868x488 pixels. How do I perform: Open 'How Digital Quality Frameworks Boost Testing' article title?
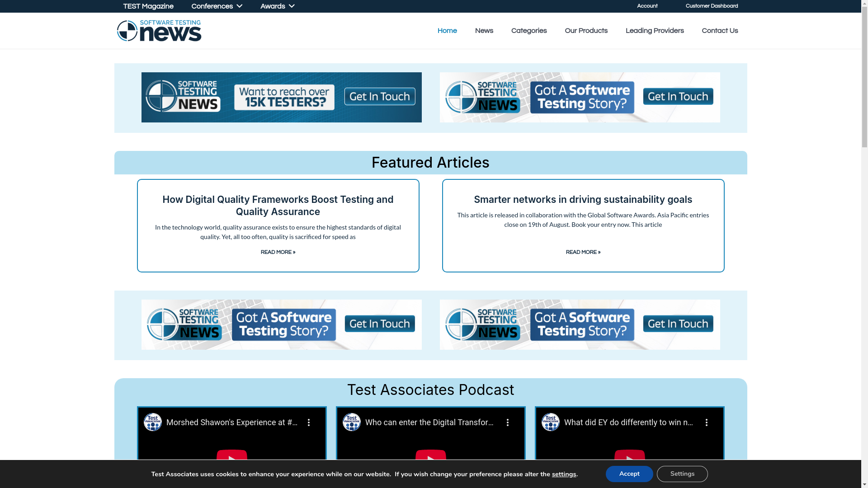(x=278, y=206)
